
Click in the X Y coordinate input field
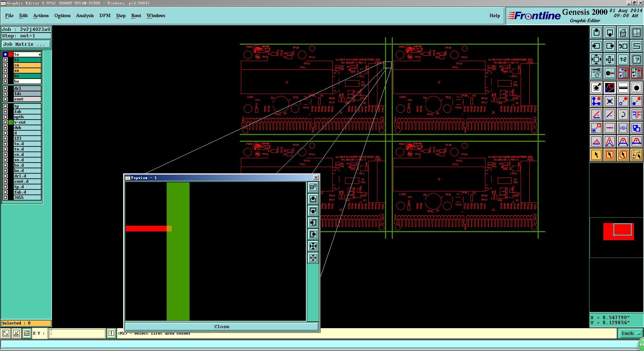click(77, 333)
